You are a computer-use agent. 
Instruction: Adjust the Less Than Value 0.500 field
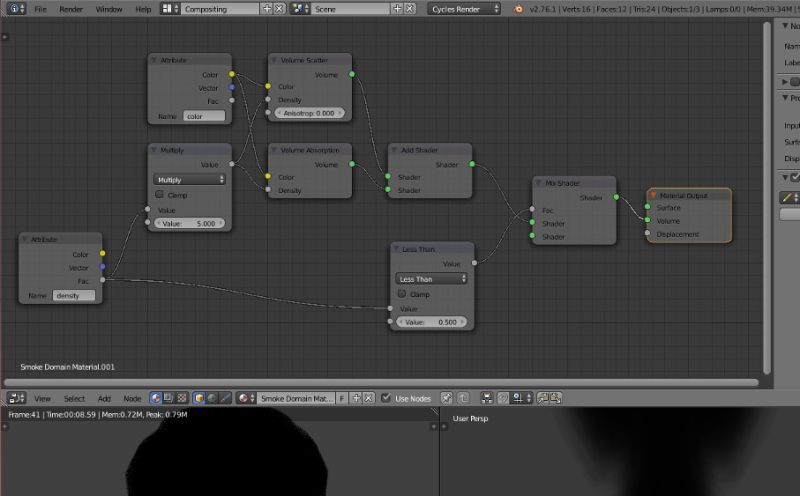click(432, 323)
